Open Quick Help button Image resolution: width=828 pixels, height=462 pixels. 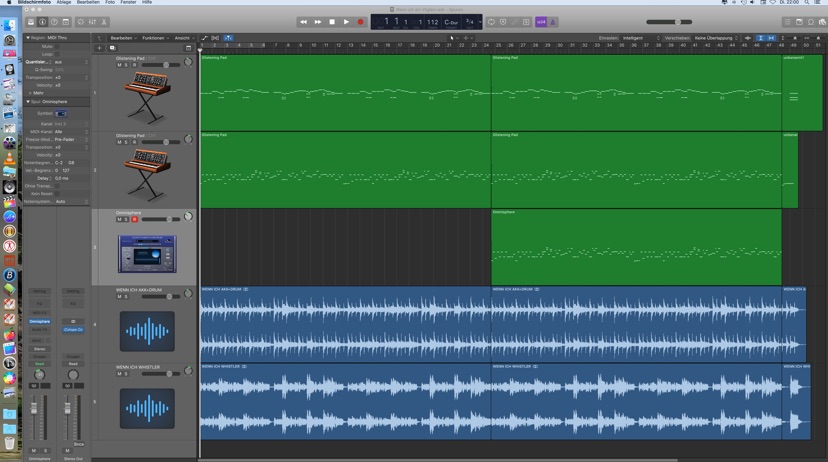(54, 22)
